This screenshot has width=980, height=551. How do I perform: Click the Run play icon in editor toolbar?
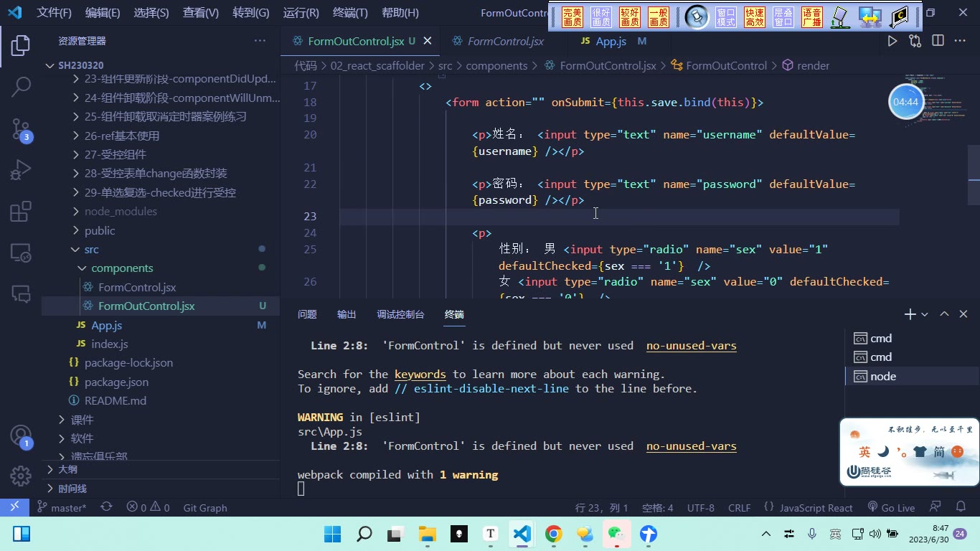click(892, 42)
